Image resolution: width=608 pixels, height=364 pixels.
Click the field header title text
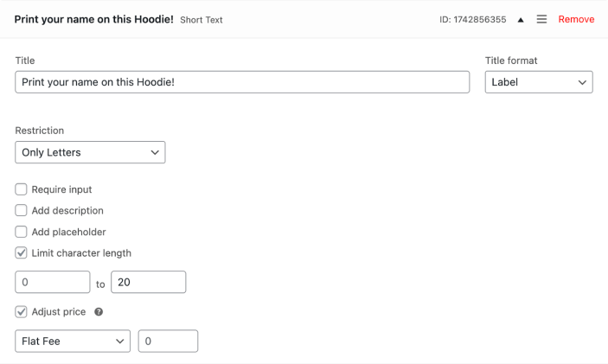(93, 19)
